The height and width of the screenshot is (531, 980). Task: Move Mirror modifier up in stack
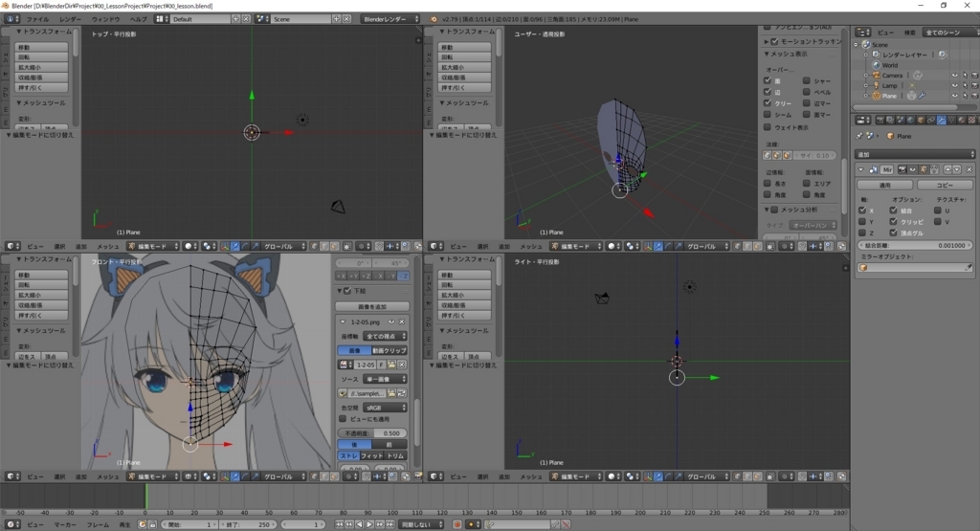point(948,169)
